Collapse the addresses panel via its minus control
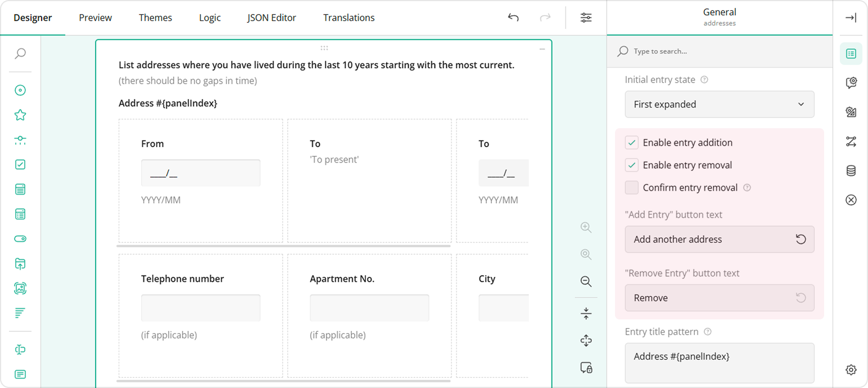 tap(541, 49)
